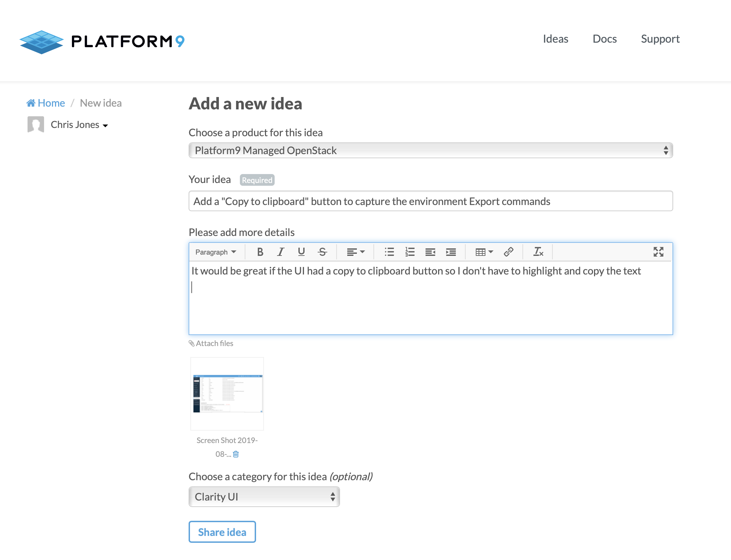Decrease indent of paragraph

point(430,252)
